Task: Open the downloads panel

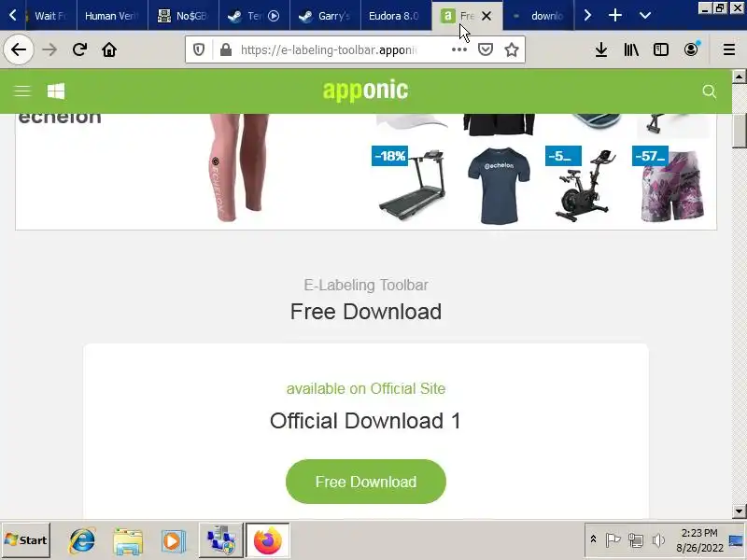Action: click(601, 49)
